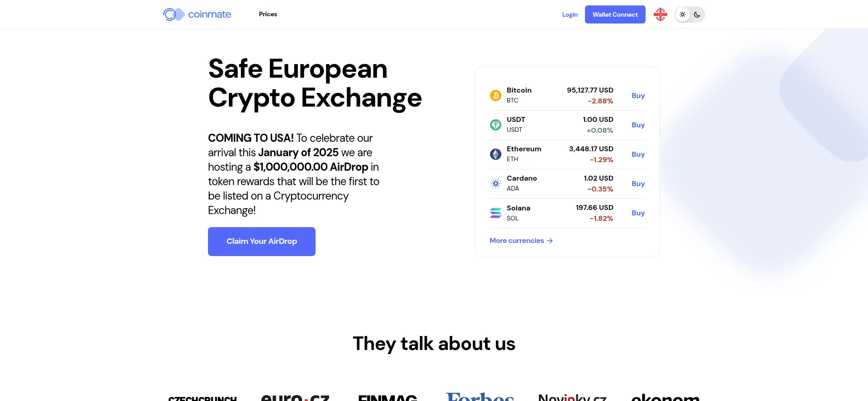Click the Login link
Screen dimensions: 868x401
pos(570,14)
